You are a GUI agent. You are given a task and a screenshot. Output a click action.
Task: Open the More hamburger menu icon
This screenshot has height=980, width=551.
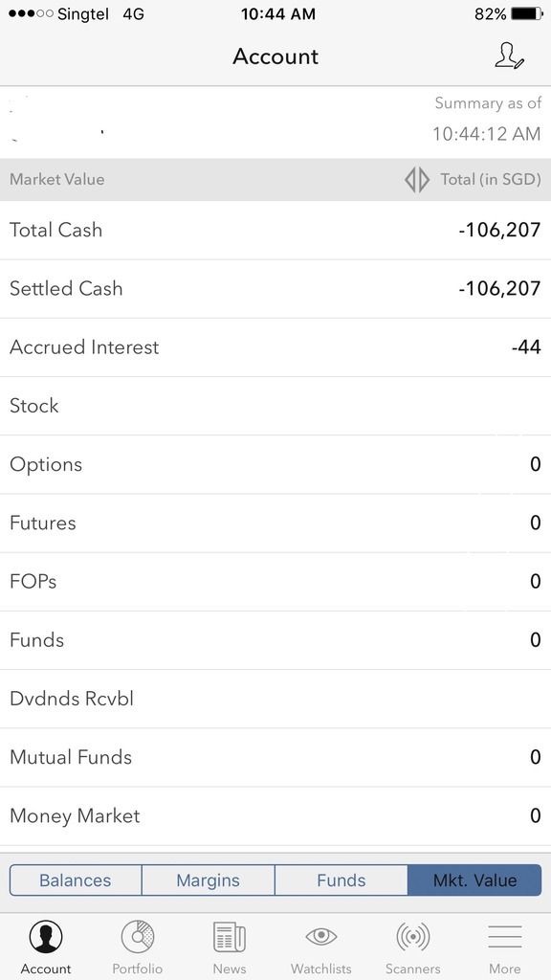[x=505, y=936]
